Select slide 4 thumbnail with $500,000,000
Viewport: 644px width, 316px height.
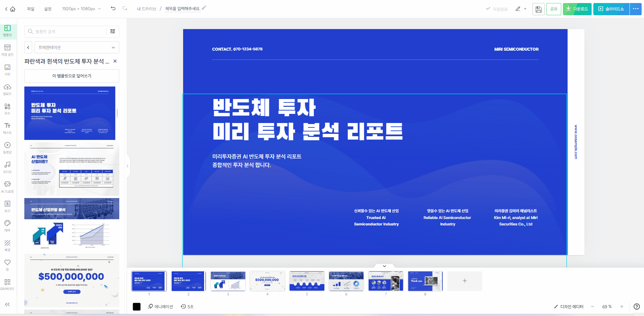click(267, 281)
